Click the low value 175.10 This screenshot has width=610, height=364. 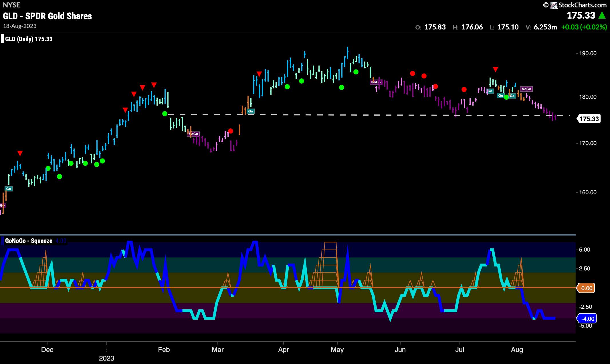pos(508,27)
